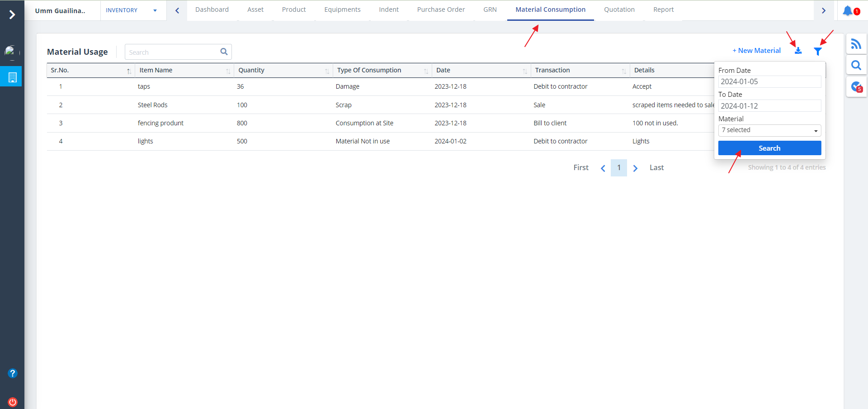Viewport: 868px width, 409px height.
Task: Open the notification bell
Action: coord(848,10)
